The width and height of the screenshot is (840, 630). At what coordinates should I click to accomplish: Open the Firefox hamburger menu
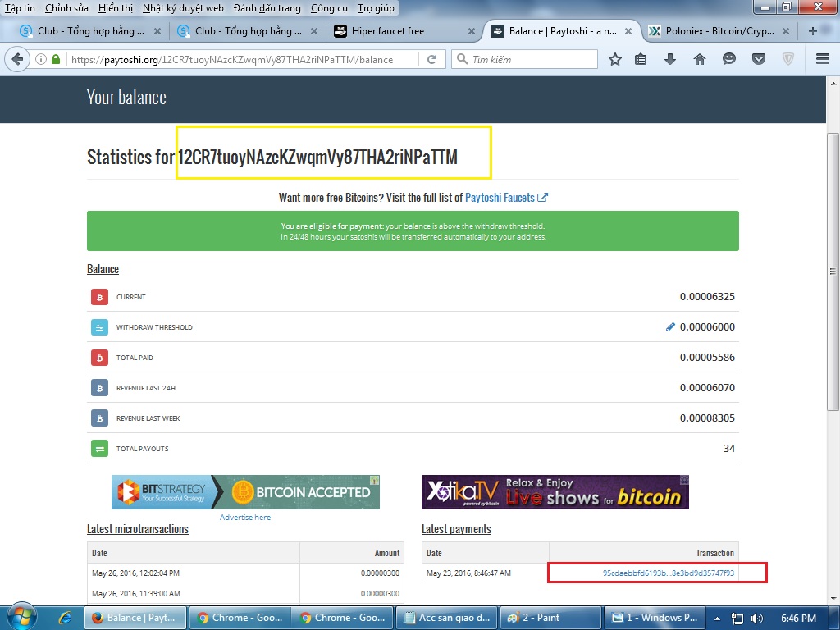823,59
